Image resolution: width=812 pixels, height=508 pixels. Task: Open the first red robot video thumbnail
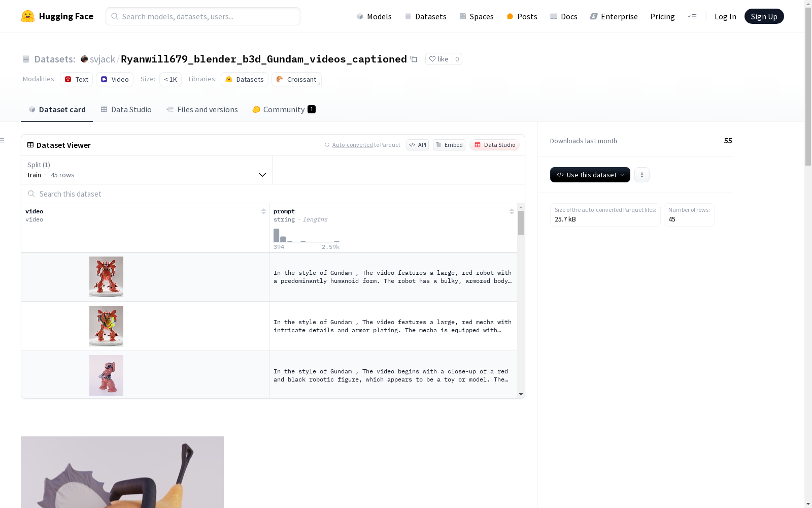[106, 277]
